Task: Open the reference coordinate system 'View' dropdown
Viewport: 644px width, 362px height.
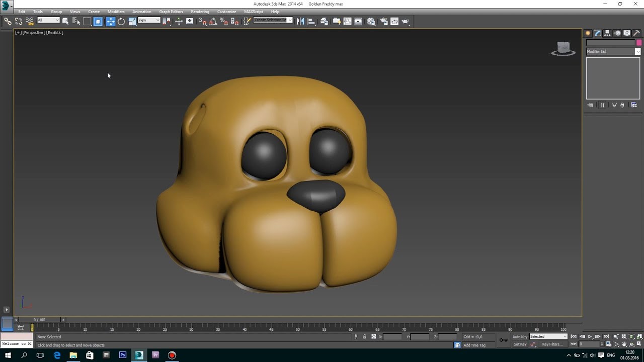Action: pyautogui.click(x=149, y=20)
